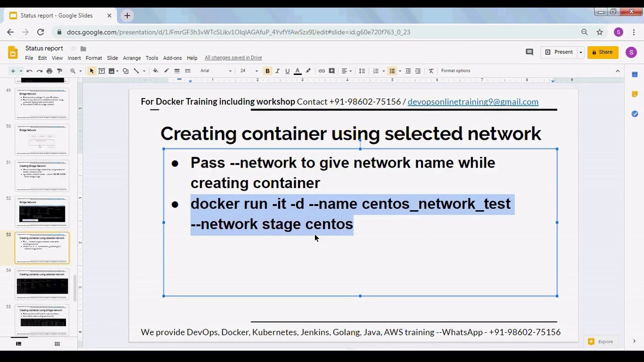Open the devopsonlinetraining9@gmail.com link
This screenshot has width=644, height=362.
coord(473,102)
